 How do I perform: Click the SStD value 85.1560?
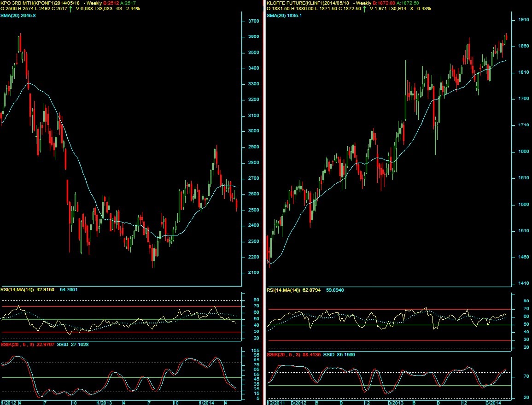click(346, 355)
